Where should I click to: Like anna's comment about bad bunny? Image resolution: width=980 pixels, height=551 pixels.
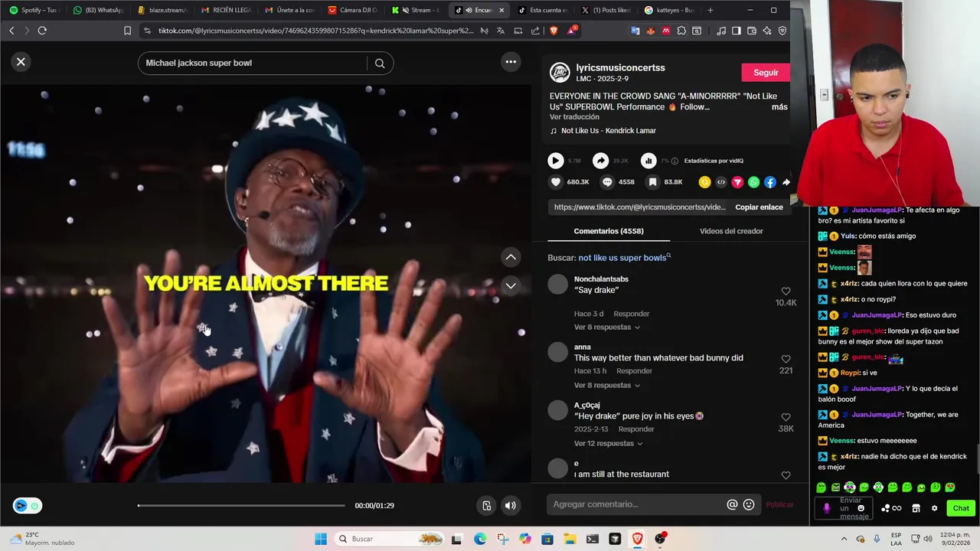click(x=786, y=359)
